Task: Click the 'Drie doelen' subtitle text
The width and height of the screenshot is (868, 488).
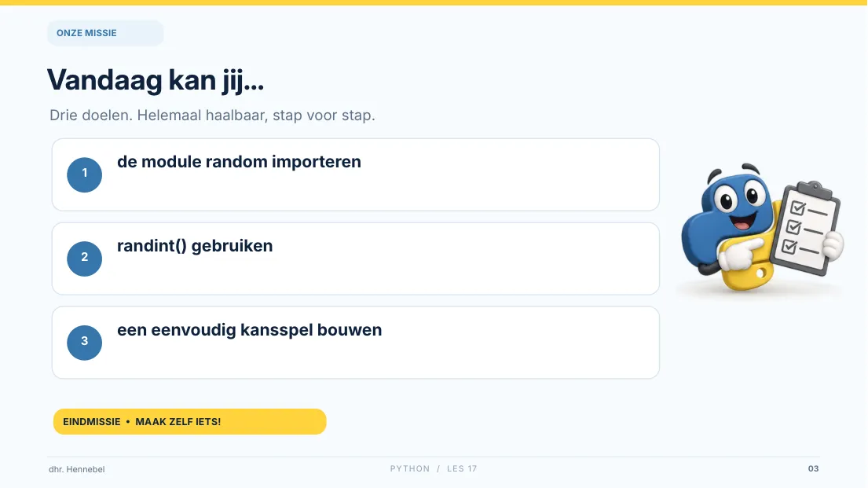Action: [212, 116]
